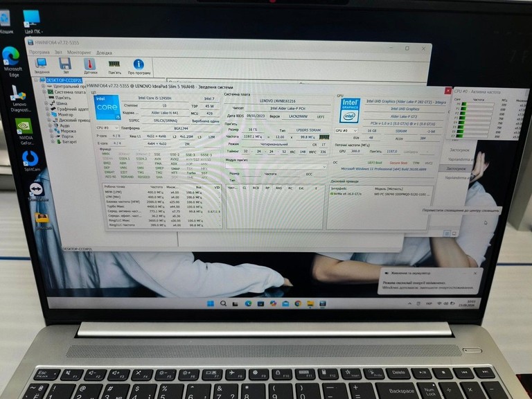Image resolution: width=532 pixels, height=399 pixels.
Task: Expand the Монітор tree node
Action: tap(48, 114)
